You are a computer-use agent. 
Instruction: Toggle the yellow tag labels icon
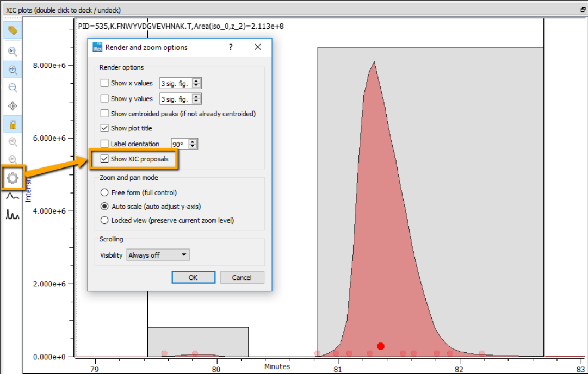pyautogui.click(x=13, y=30)
